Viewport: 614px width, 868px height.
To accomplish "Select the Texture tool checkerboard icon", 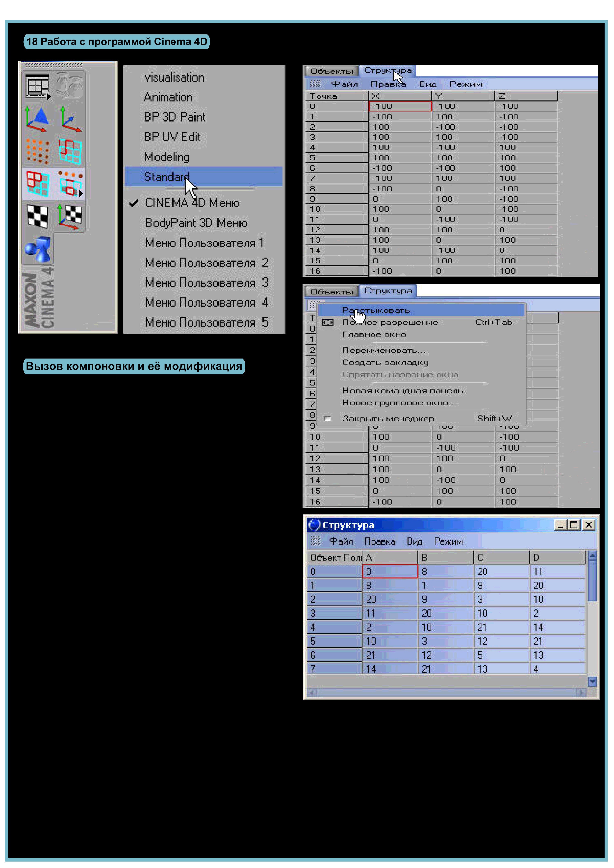I will point(37,216).
